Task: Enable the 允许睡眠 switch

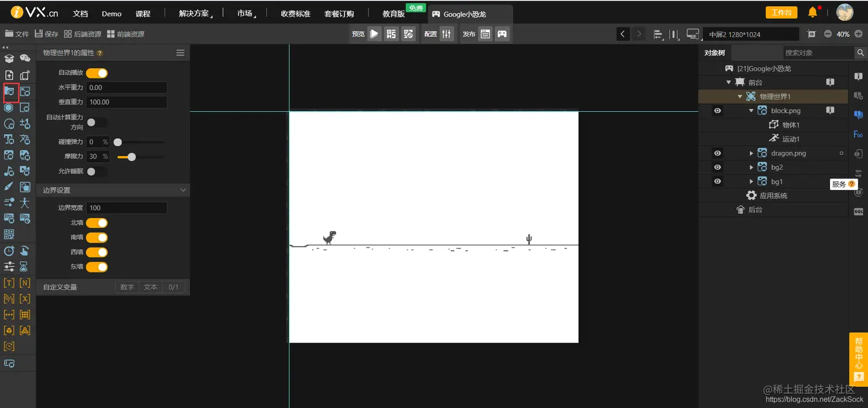Action: pos(97,172)
